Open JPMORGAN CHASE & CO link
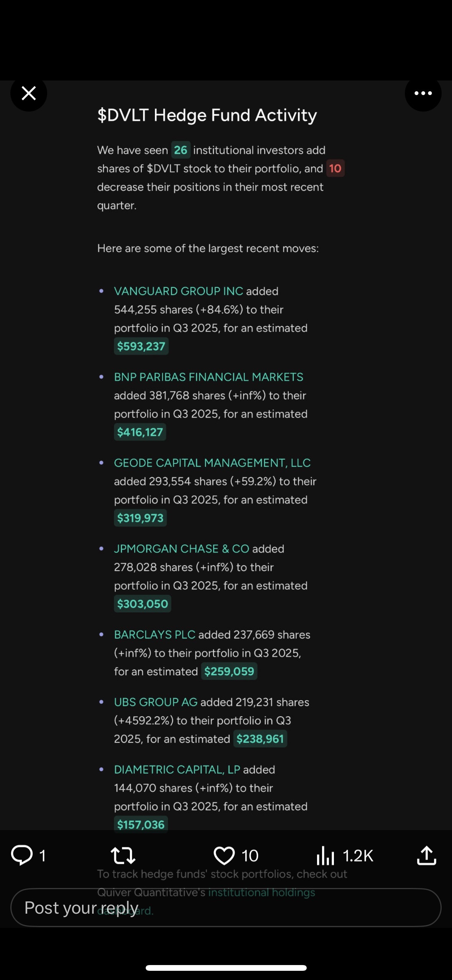452x980 pixels. pyautogui.click(x=181, y=549)
